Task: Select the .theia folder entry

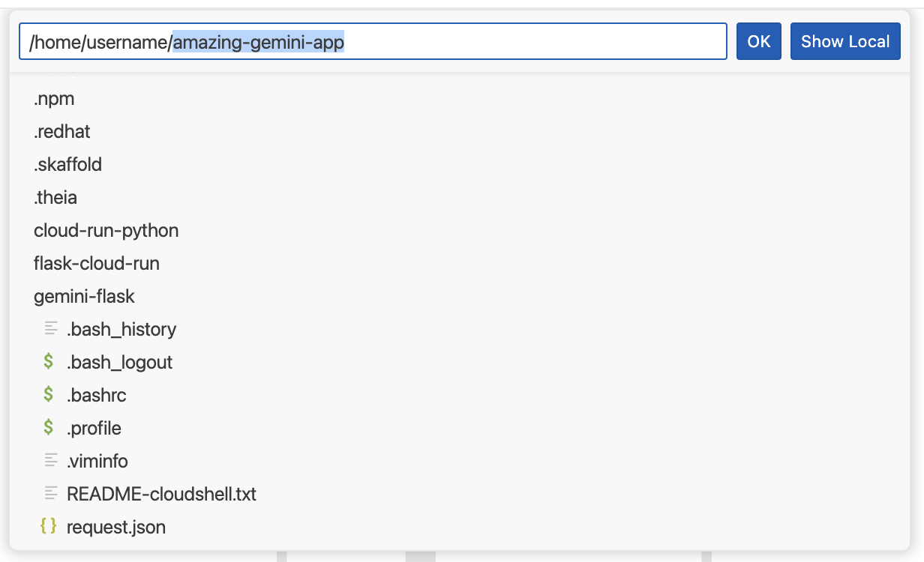Action: [x=55, y=197]
